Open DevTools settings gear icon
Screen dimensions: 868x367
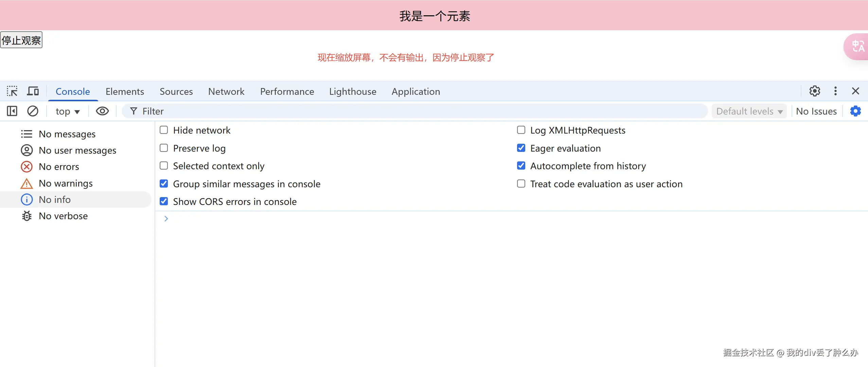pyautogui.click(x=814, y=91)
